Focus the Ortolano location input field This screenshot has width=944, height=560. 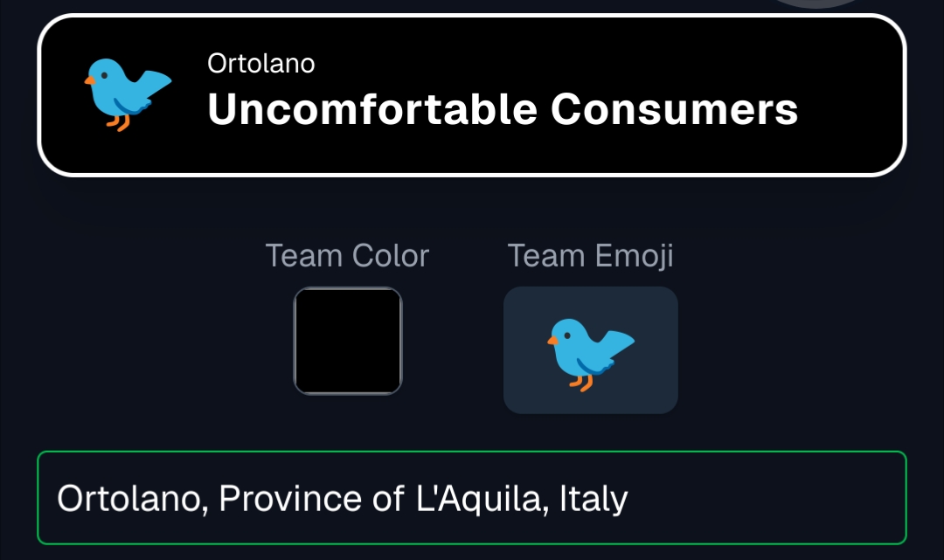pos(472,498)
